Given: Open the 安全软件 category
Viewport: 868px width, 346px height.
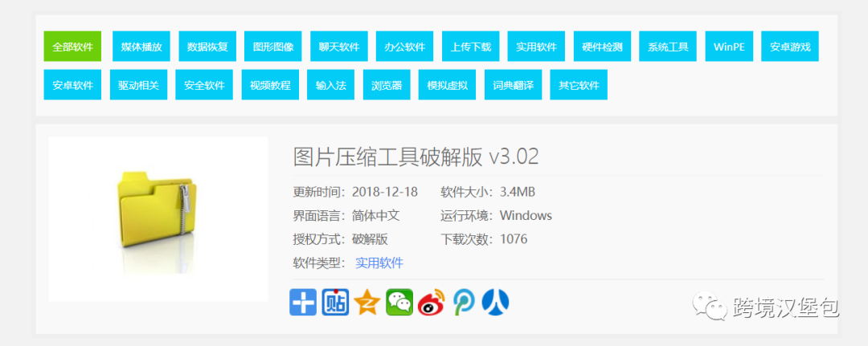Looking at the screenshot, I should pos(204,85).
